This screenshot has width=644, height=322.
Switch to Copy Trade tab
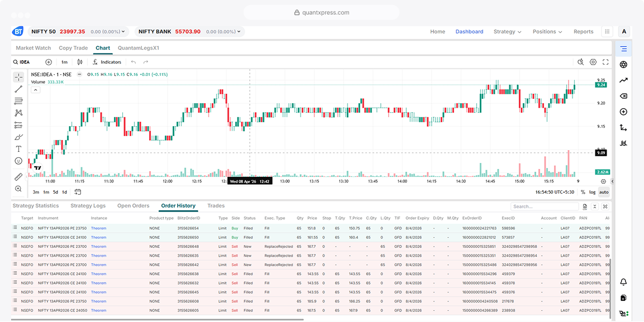(73, 48)
